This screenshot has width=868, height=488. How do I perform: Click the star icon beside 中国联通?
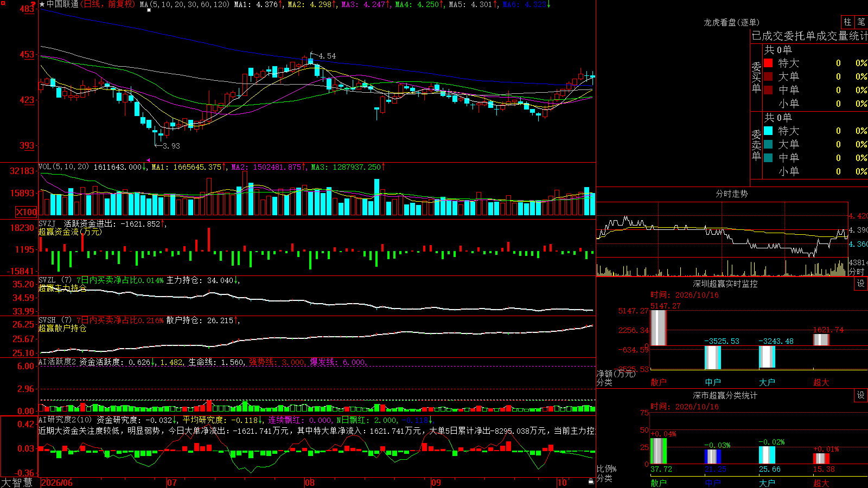[x=42, y=4]
